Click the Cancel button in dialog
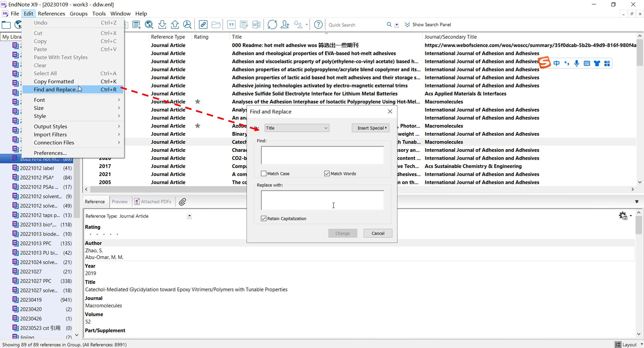 click(x=378, y=233)
